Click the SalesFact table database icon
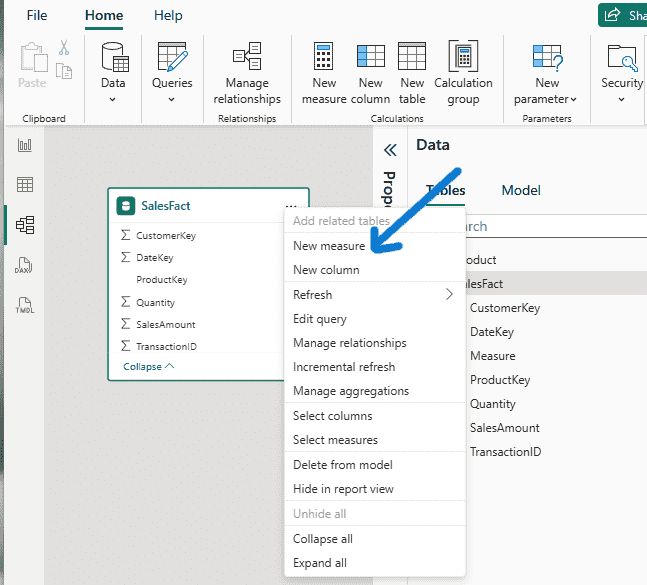 pyautogui.click(x=126, y=205)
